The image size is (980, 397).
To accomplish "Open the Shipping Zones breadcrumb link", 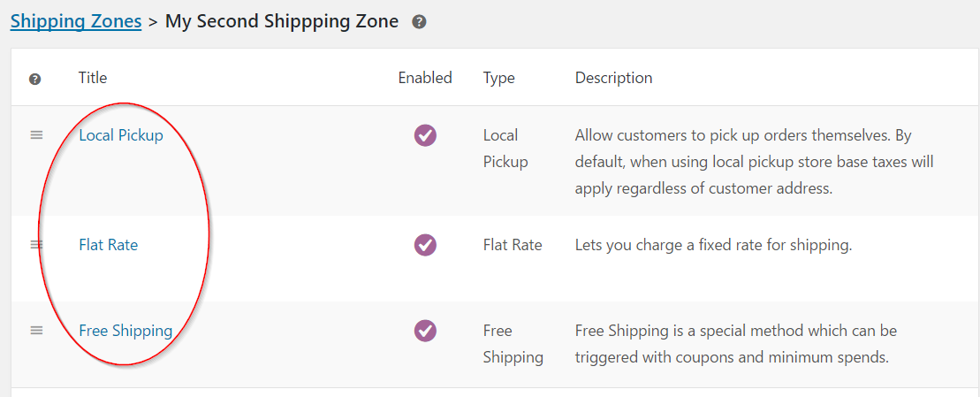I will (x=76, y=21).
